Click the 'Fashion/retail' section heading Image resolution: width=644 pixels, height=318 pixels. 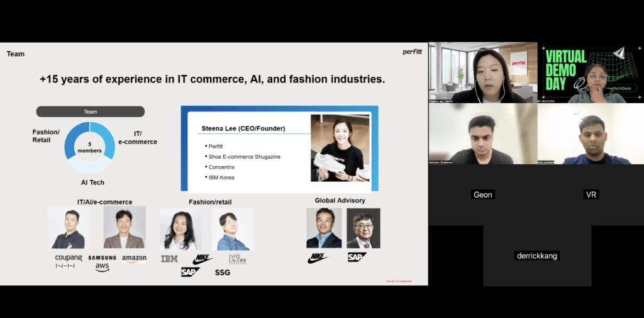(210, 202)
